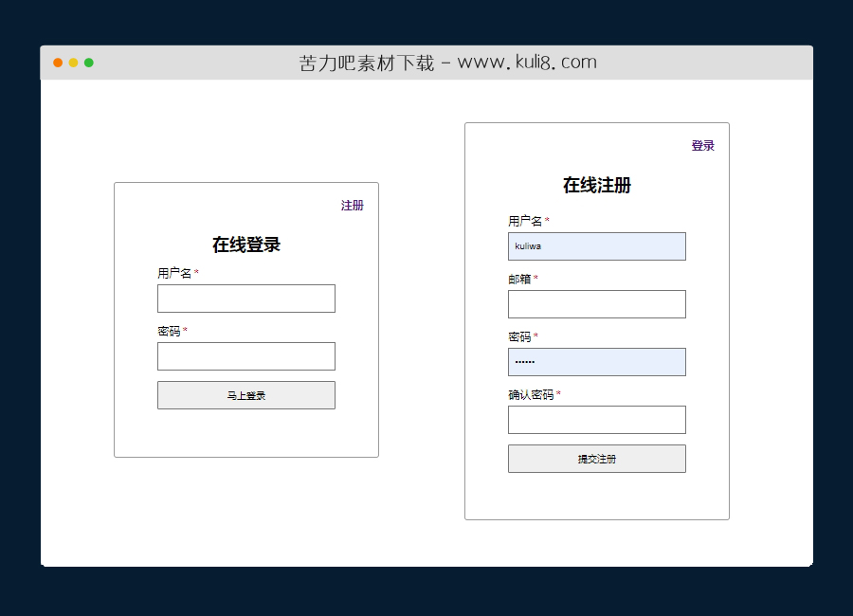Image resolution: width=853 pixels, height=616 pixels.
Task: Open the 登录 link on the register card
Action: click(x=702, y=145)
